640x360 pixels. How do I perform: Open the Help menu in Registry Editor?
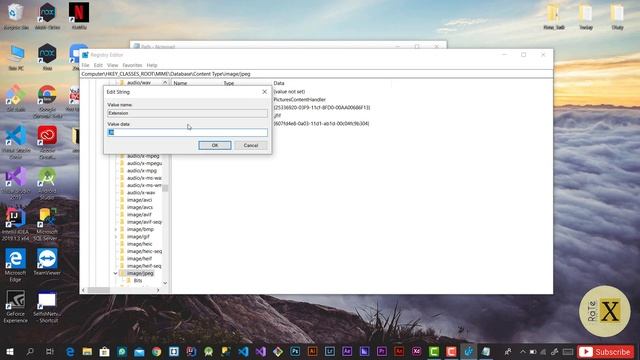coord(152,65)
